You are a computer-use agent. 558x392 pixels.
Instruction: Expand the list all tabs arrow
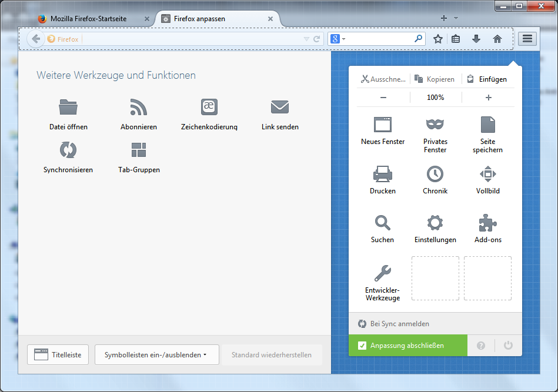(456, 18)
